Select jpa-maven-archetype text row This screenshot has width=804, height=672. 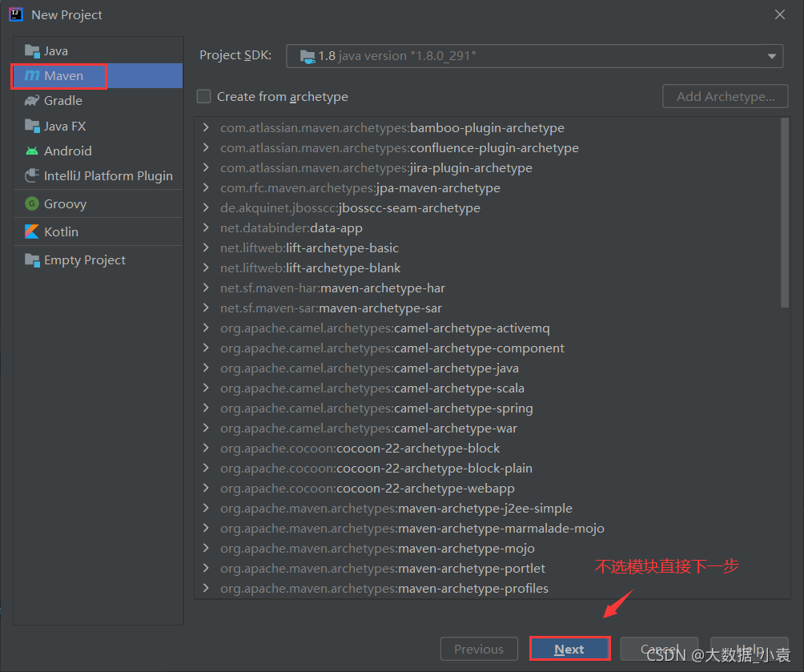(360, 188)
